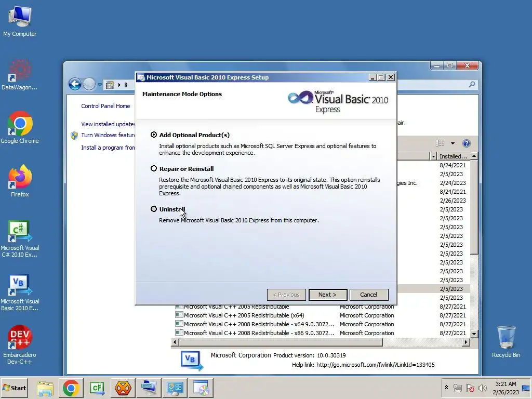Choose the Repair or Reinstall option

154,168
